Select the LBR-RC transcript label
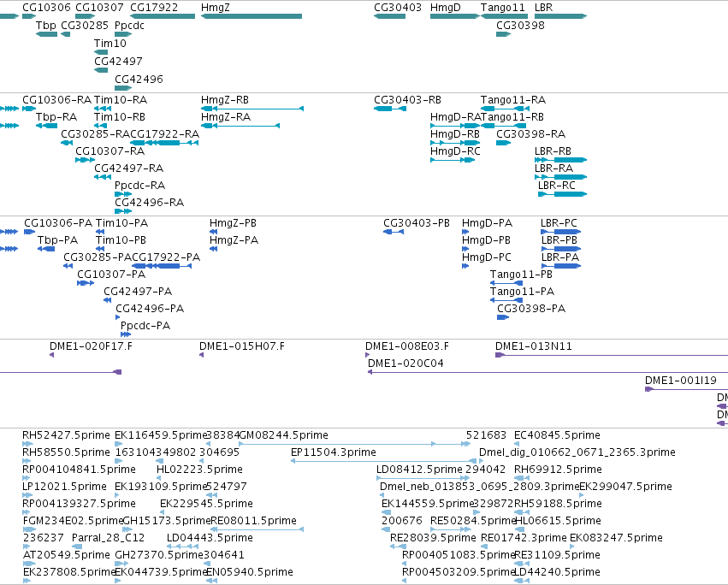Image resolution: width=728 pixels, height=585 pixels. pyautogui.click(x=557, y=186)
